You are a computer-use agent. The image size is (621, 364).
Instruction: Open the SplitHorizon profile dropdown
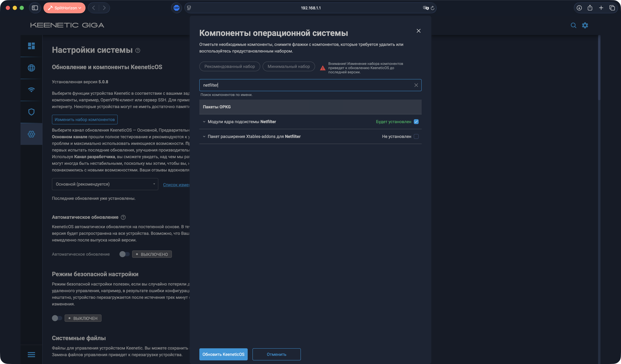click(x=65, y=8)
